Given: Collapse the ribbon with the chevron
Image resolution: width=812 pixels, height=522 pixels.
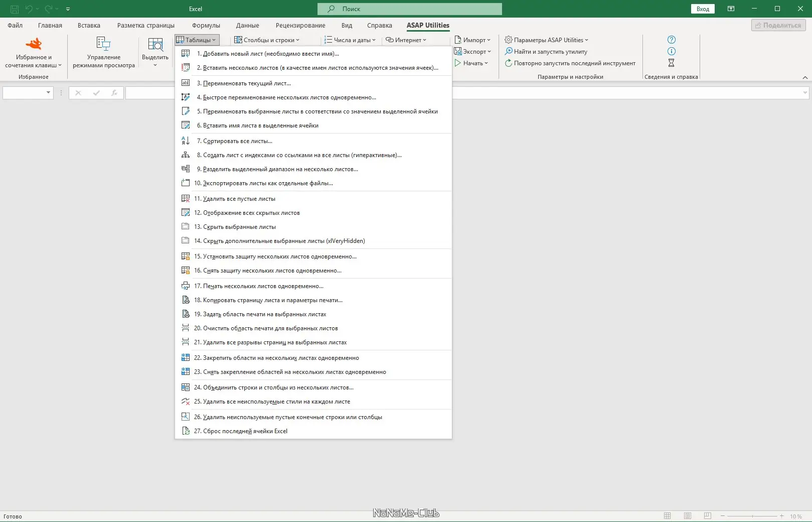Looking at the screenshot, I should tap(805, 77).
